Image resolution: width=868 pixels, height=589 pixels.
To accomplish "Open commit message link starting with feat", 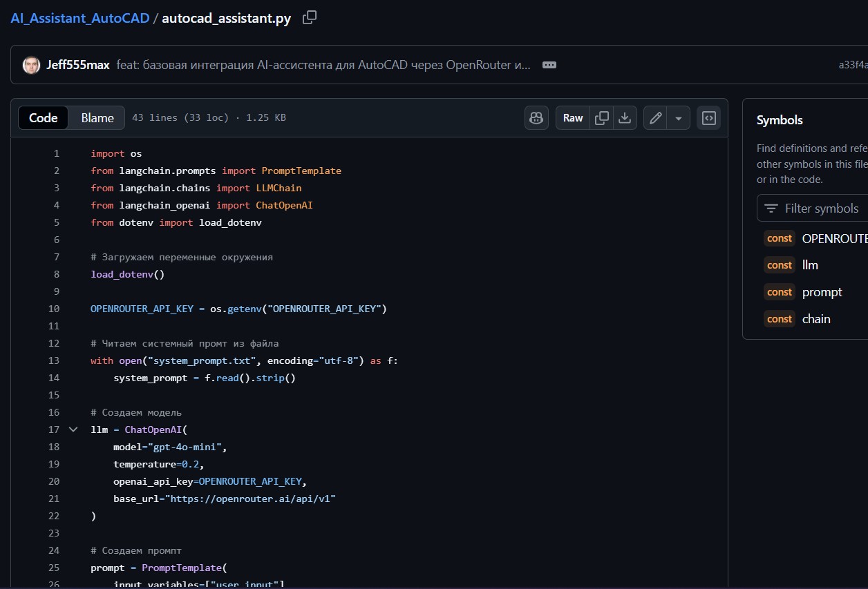I will [323, 65].
